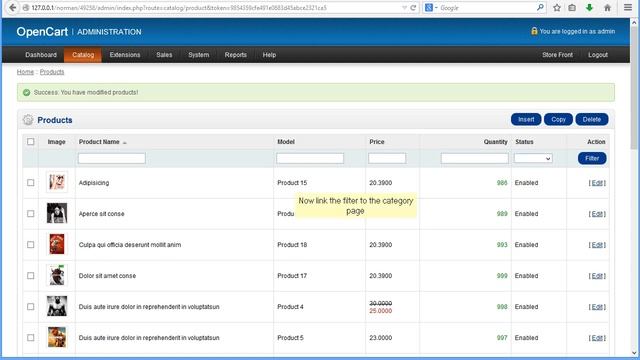Focus the Product Name filter field
640x360 pixels.
click(x=112, y=158)
